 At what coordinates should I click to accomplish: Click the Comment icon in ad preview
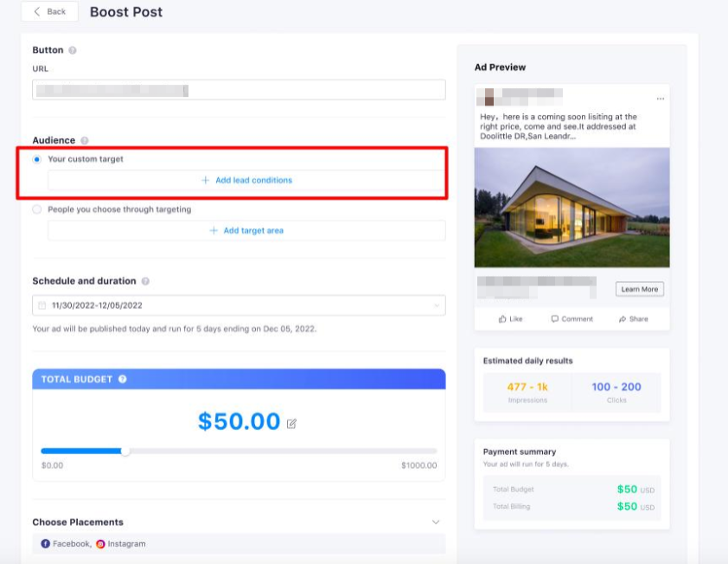(555, 319)
